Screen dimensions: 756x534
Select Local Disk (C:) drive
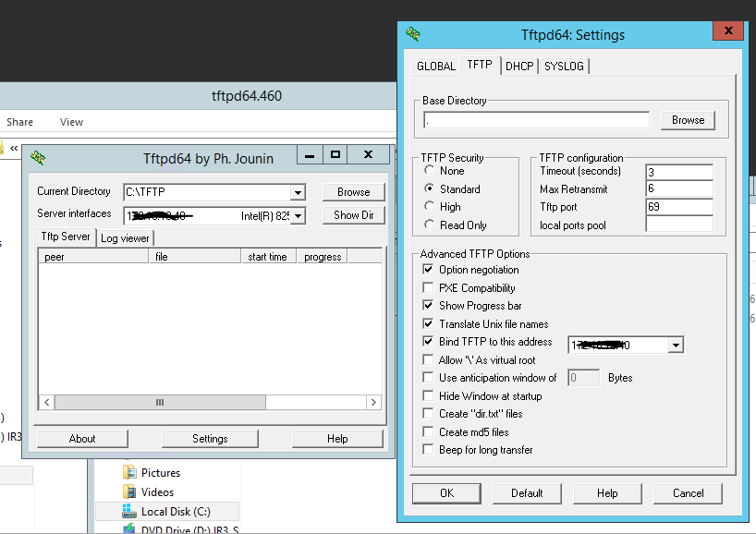(x=167, y=511)
